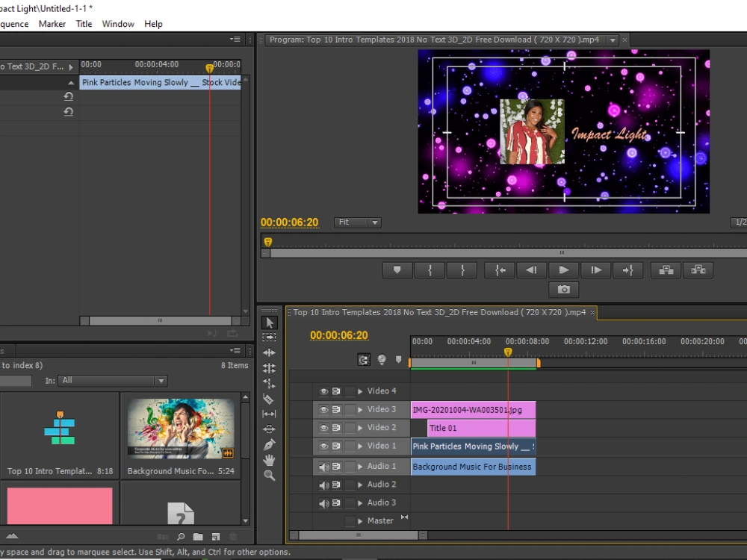Create New Bin folder in Project panel
The height and width of the screenshot is (560, 747).
pyautogui.click(x=198, y=537)
